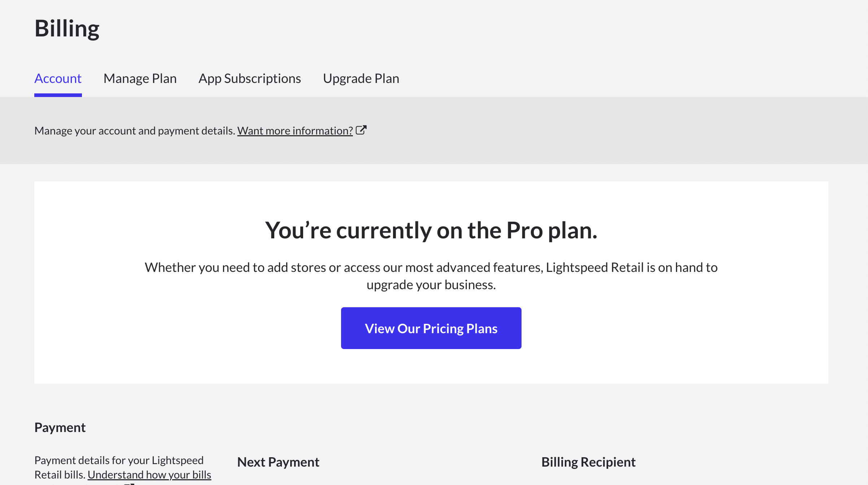The width and height of the screenshot is (868, 485).
Task: Click the Billing Recipient heading
Action: click(588, 462)
